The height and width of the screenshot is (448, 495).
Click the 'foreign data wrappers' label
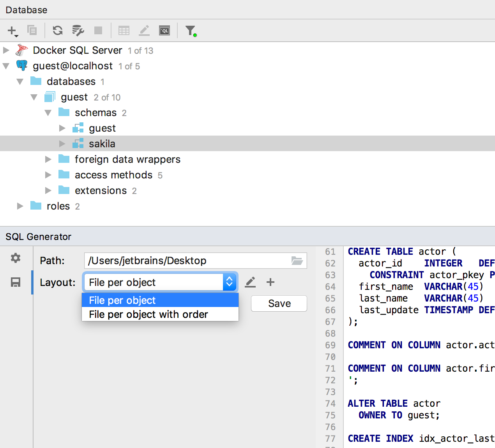127,159
